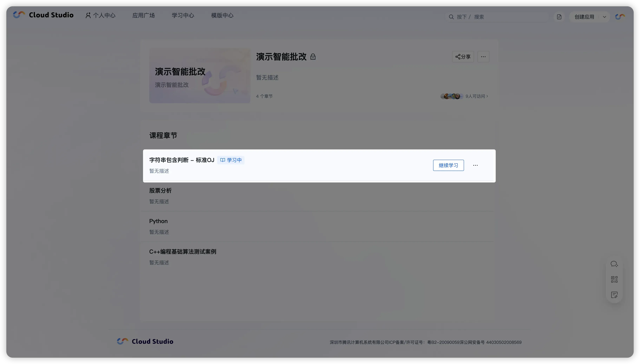Viewport: 640px width, 364px height.
Task: Switch to 学习中心 navigation item
Action: click(x=183, y=15)
